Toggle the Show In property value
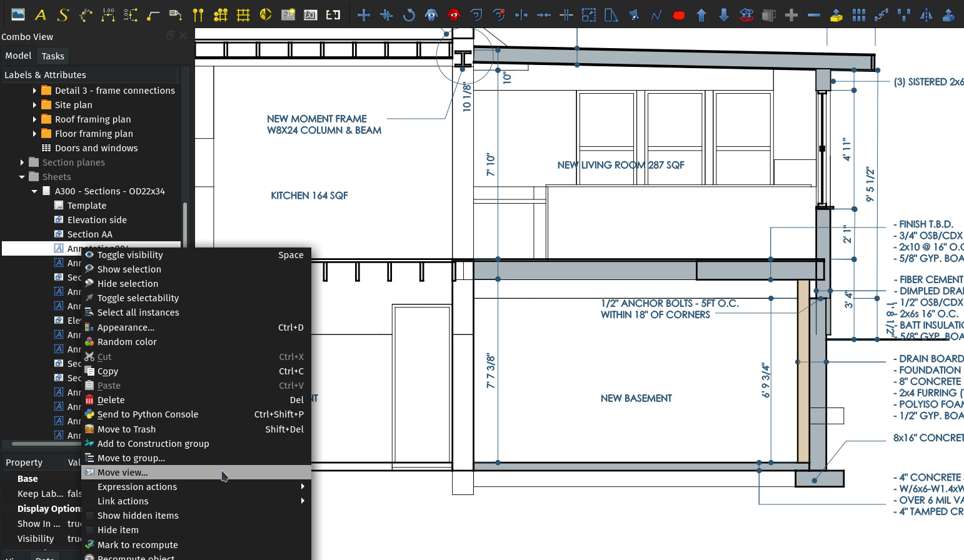 (x=75, y=524)
